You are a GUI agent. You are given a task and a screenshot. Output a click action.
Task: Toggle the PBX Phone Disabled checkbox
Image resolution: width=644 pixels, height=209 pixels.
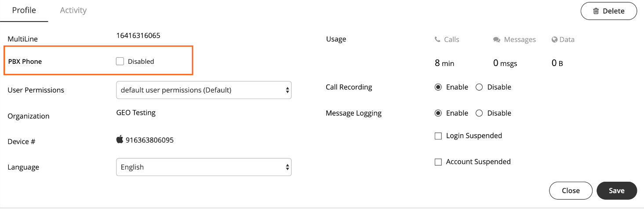[120, 62]
